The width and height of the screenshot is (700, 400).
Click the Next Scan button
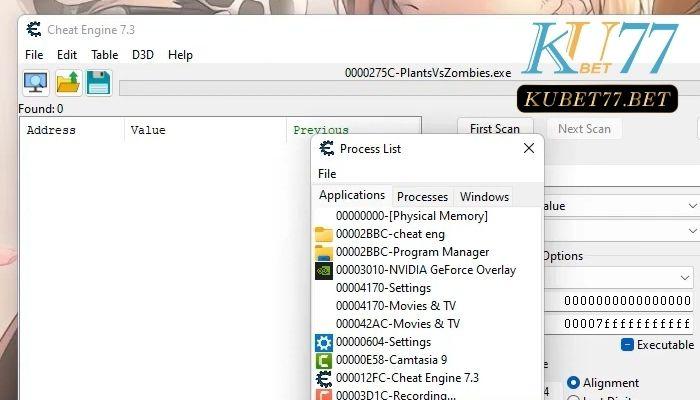584,129
